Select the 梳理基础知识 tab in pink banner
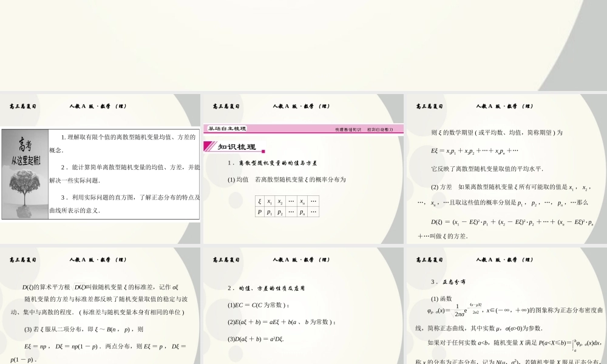 point(348,130)
